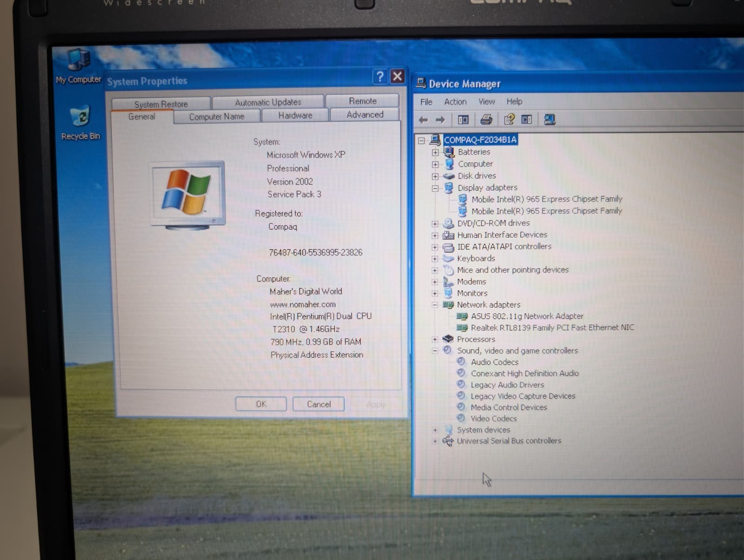Click the help question mark button in System Properties
Image resolution: width=744 pixels, height=560 pixels.
(380, 76)
